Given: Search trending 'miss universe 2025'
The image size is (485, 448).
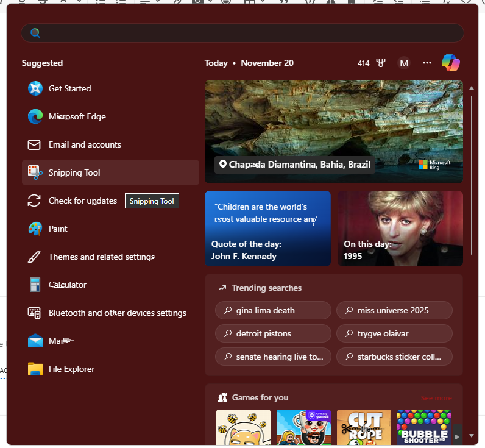Looking at the screenshot, I should (394, 310).
